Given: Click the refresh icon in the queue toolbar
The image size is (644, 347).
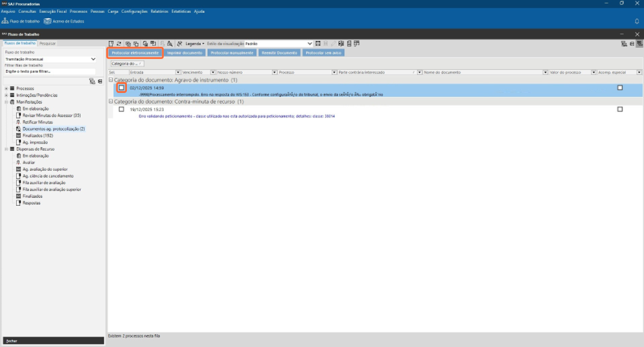Looking at the screenshot, I should point(119,44).
